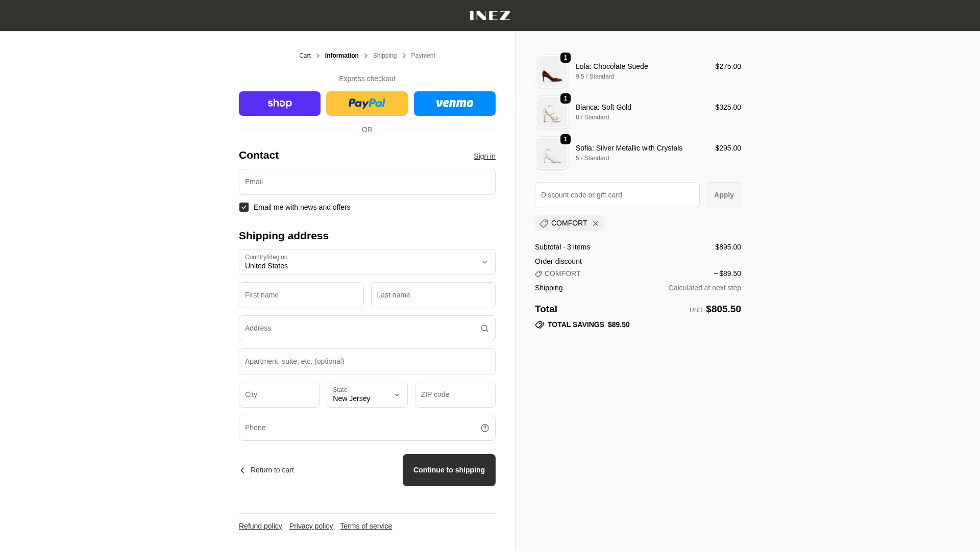This screenshot has height=551, width=980.
Task: Go to Cart breadcrumb step
Action: (x=305, y=56)
